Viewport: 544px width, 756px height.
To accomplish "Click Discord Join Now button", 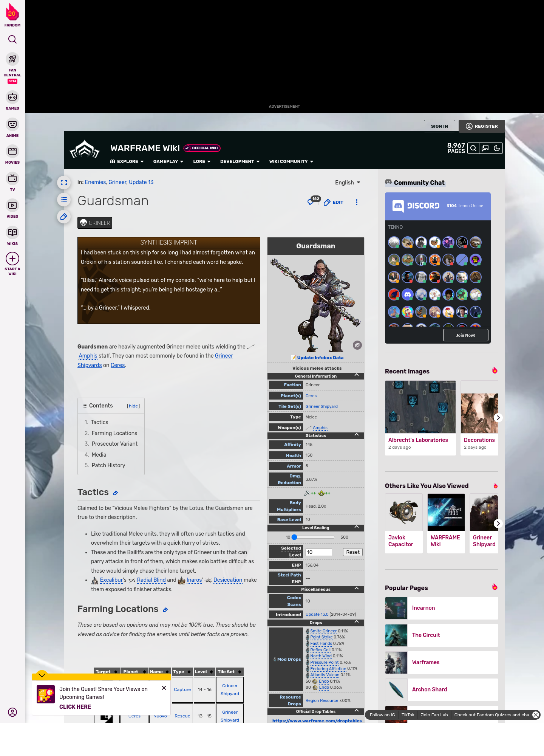I will (466, 335).
